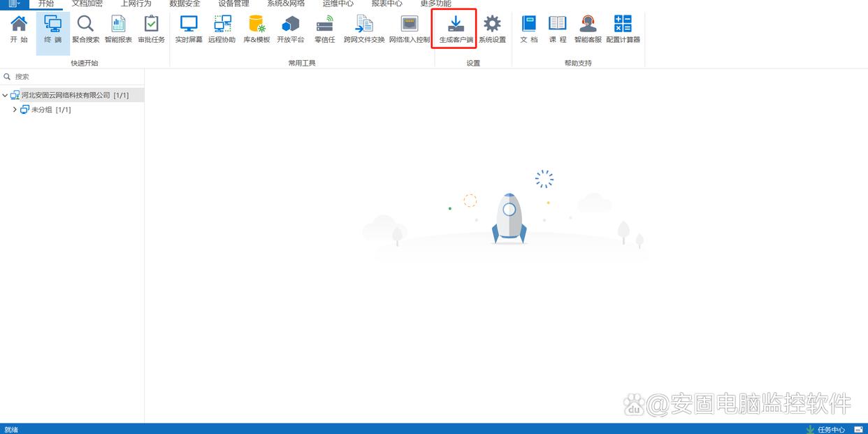The height and width of the screenshot is (434, 868).
Task: Open 库&模板 library and templates
Action: click(256, 29)
